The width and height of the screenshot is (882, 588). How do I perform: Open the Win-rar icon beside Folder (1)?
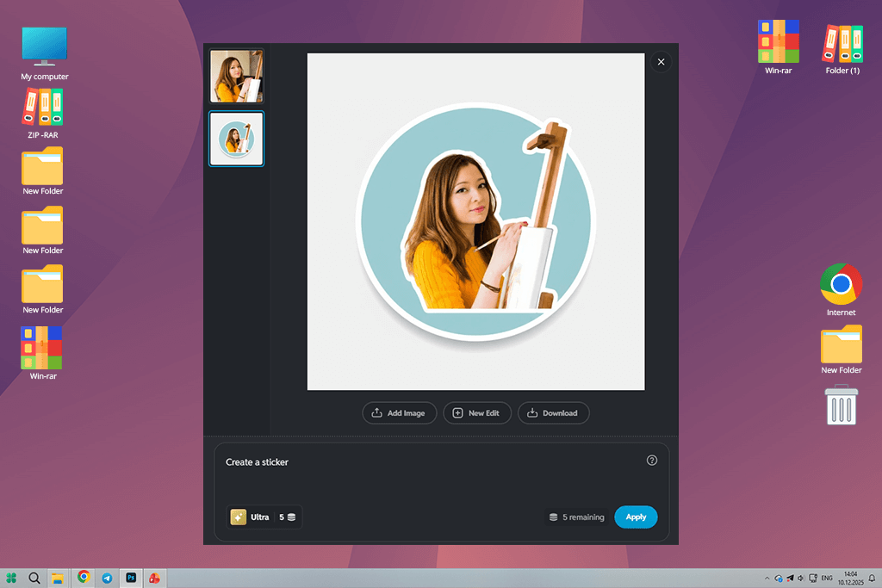778,47
